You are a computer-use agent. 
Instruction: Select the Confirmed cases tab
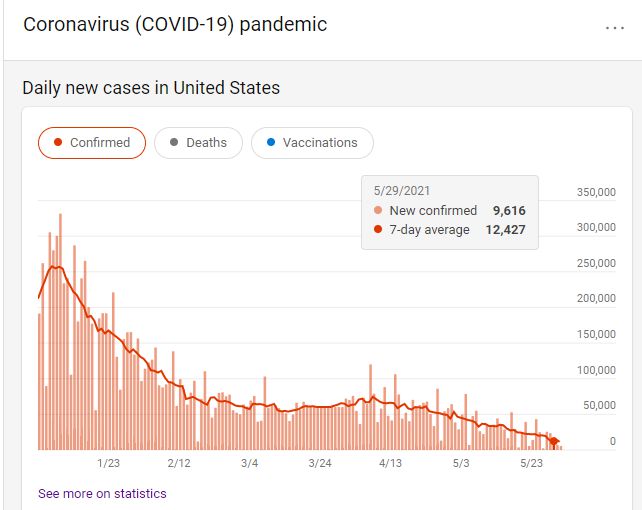(92, 142)
